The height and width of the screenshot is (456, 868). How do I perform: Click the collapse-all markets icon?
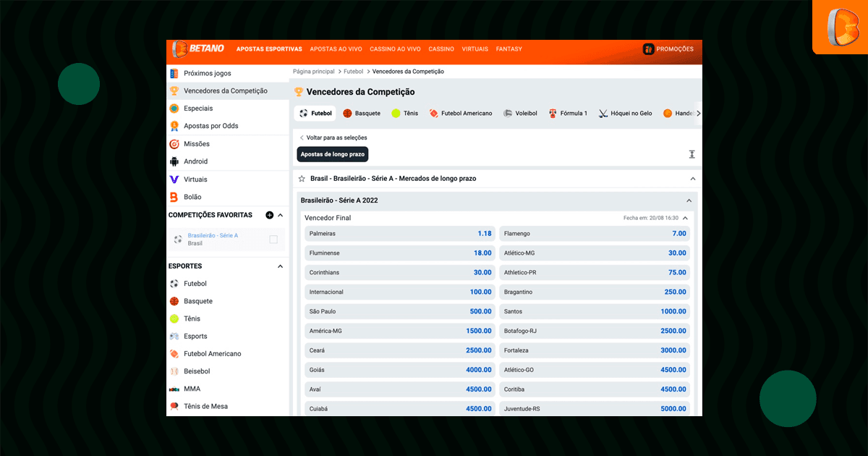point(692,154)
